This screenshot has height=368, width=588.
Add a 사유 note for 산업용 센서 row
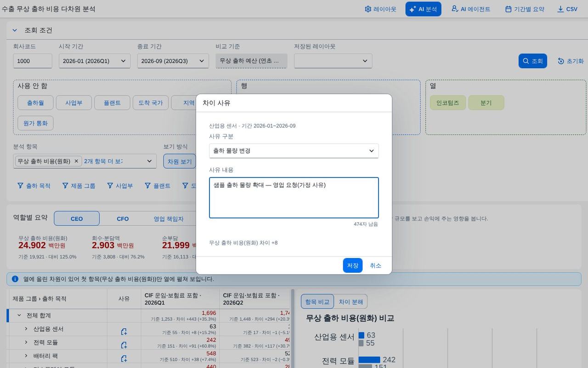[x=124, y=331]
